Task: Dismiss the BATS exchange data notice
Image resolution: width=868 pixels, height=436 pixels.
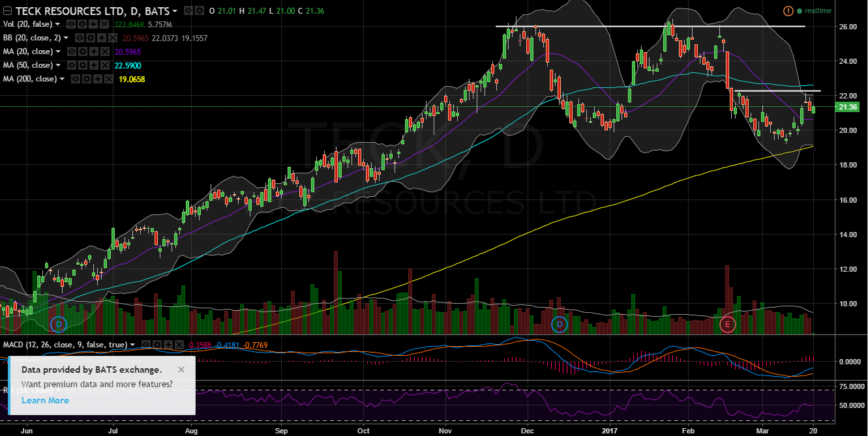Action: coord(181,370)
